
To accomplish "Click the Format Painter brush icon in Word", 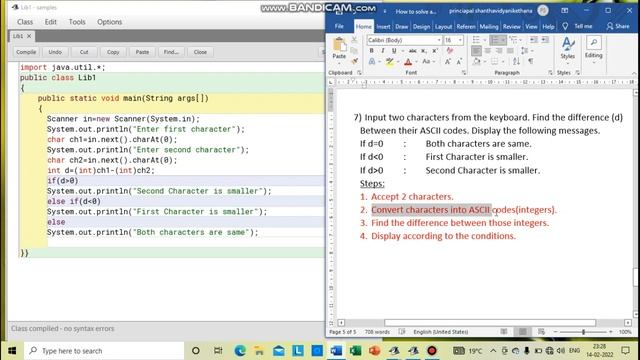I will (354, 61).
